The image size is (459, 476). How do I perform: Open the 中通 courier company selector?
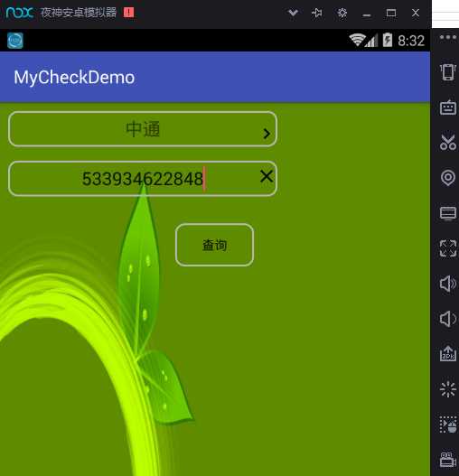143,129
